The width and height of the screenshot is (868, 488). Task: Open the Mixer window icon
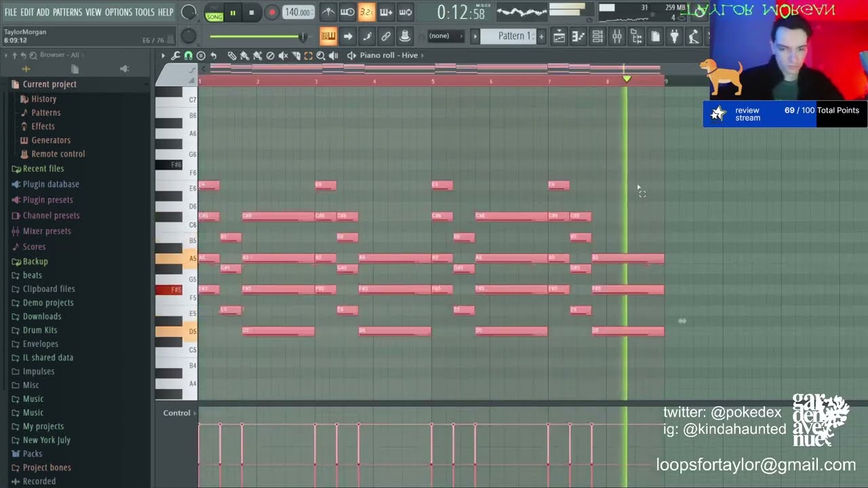[x=617, y=37]
